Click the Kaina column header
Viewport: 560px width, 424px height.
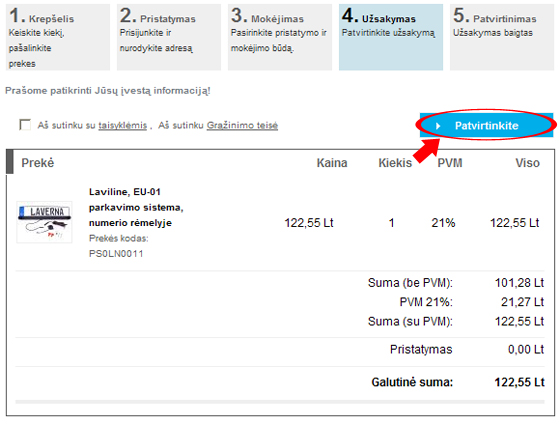tap(332, 163)
